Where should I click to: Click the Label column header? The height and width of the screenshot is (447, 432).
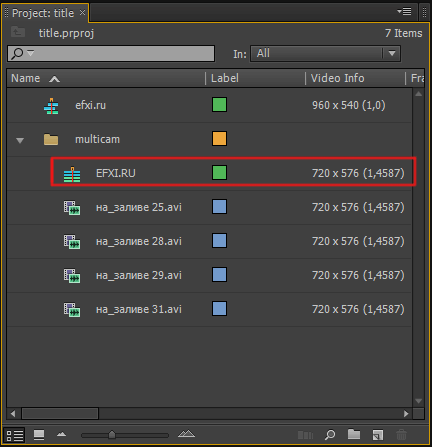(x=225, y=78)
